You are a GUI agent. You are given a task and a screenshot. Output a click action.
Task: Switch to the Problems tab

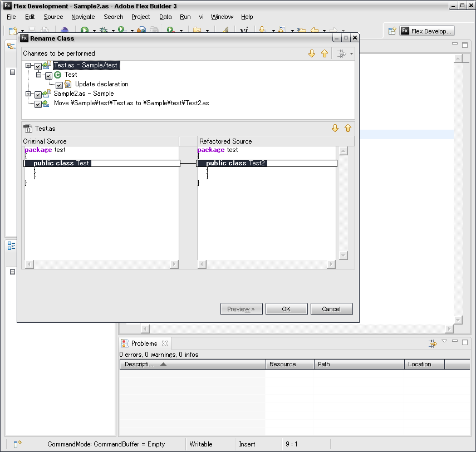[144, 343]
